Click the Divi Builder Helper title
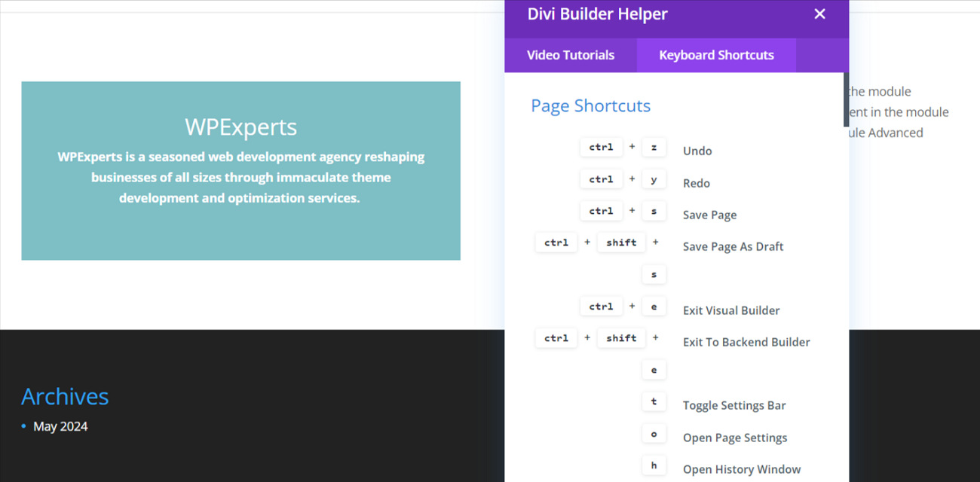The image size is (980, 482). click(598, 14)
